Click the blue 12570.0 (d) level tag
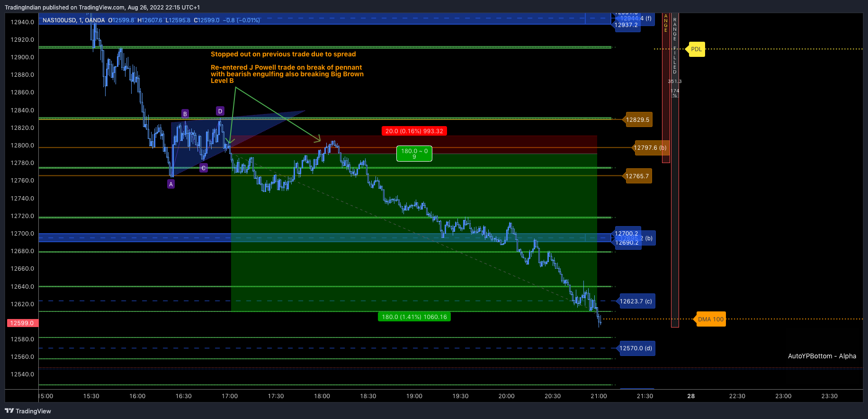The height and width of the screenshot is (419, 868). 636,348
